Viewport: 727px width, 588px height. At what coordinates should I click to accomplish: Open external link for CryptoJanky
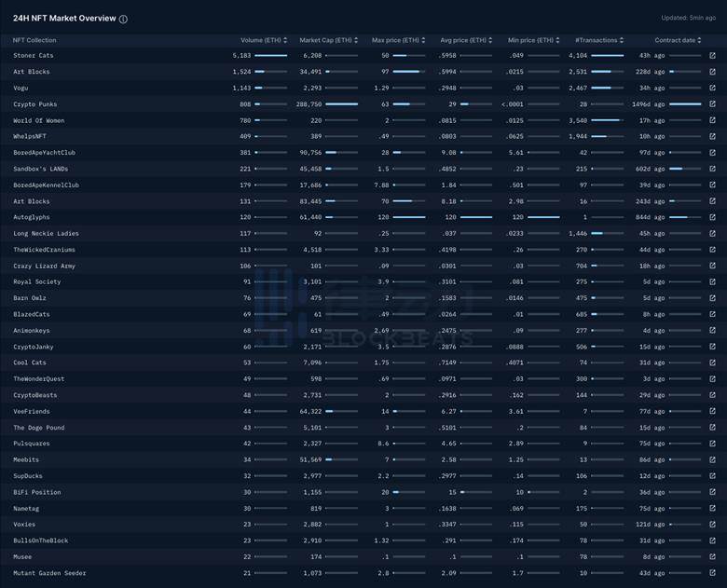click(x=712, y=347)
